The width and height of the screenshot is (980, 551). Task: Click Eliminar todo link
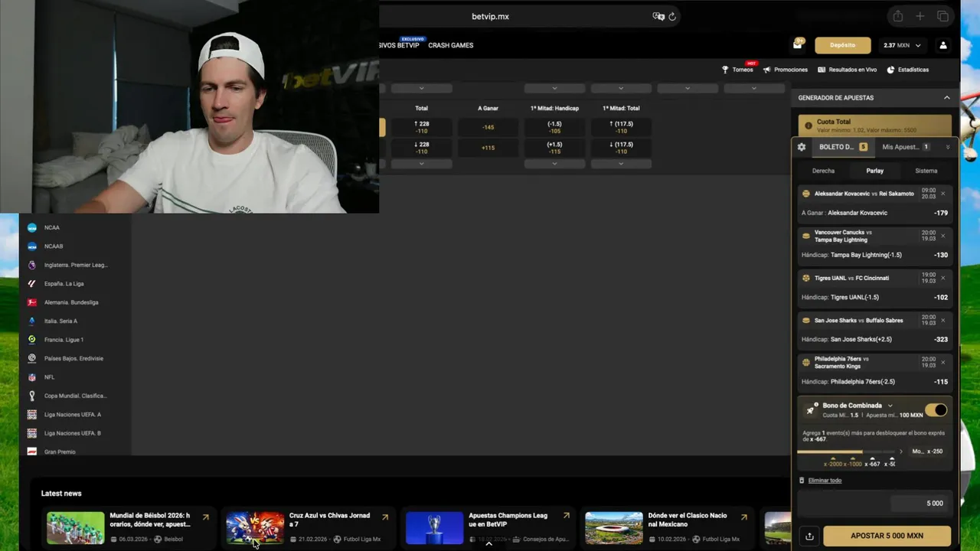[x=825, y=481]
